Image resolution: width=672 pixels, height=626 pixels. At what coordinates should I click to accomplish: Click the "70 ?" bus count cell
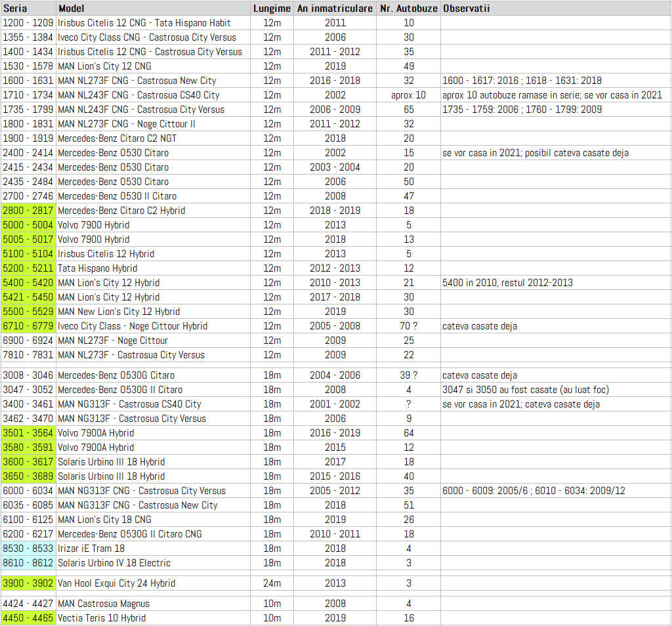[x=408, y=327]
